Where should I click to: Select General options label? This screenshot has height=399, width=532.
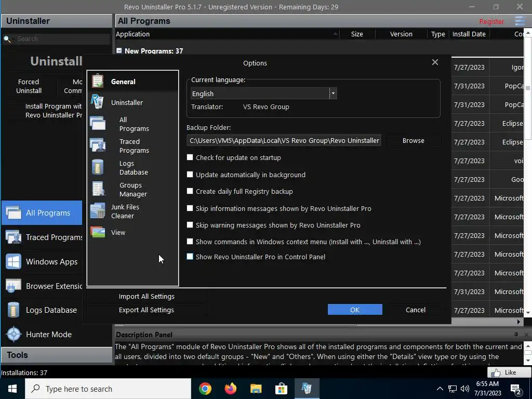pos(123,82)
